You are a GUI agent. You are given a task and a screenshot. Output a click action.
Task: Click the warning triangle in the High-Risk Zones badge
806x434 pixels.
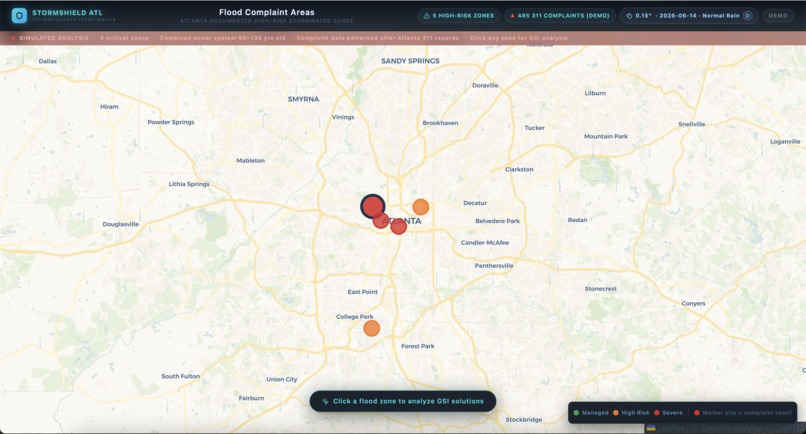pos(427,16)
